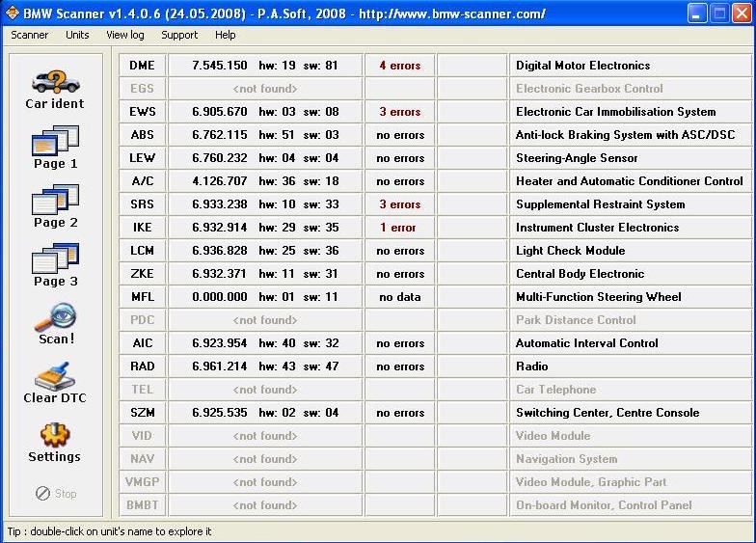The image size is (756, 543).
Task: Click 'Multi-Function Steering Wheel' description
Action: pyautogui.click(x=598, y=297)
